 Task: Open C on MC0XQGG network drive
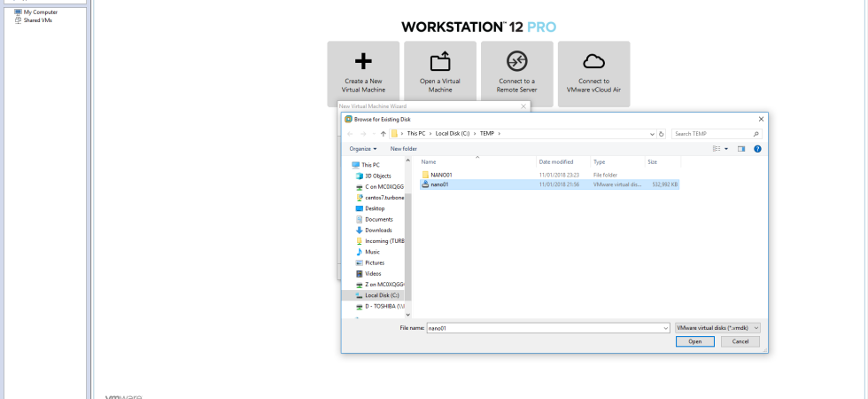[380, 187]
